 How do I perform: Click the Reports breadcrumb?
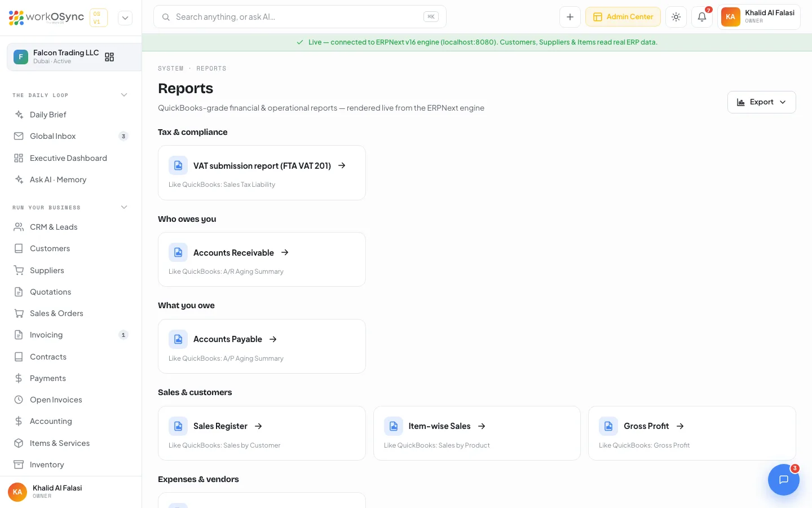point(211,68)
